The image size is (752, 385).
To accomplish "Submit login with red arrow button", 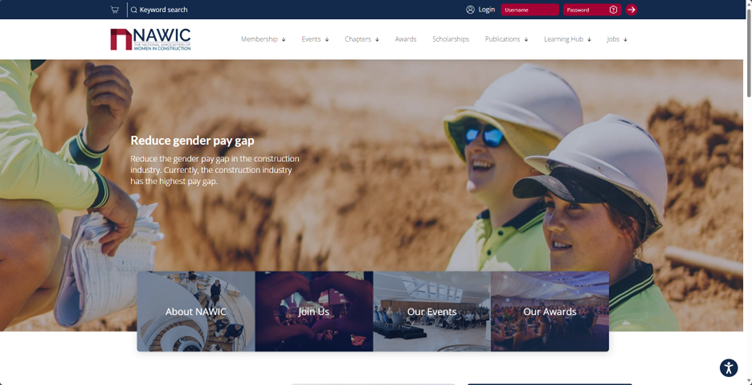I will click(x=631, y=10).
